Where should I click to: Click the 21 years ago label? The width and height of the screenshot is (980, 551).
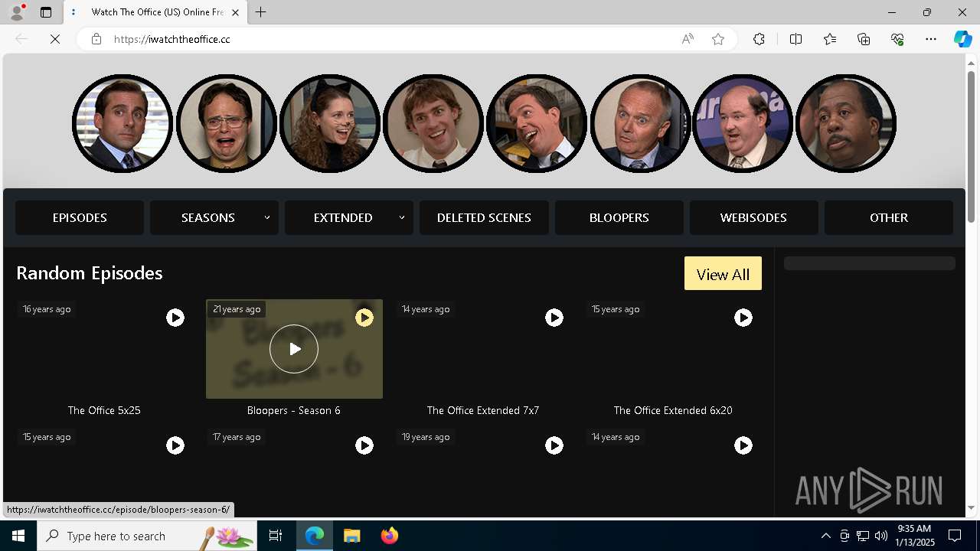click(237, 309)
